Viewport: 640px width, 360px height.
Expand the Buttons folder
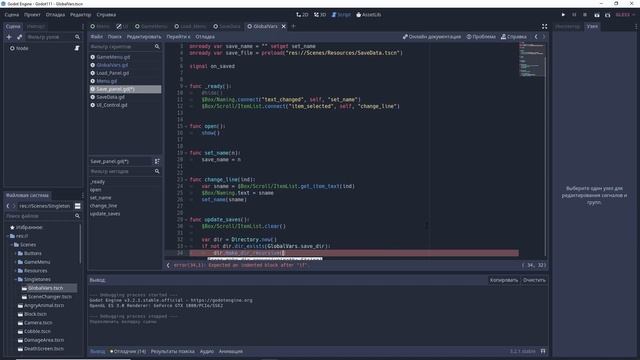16,253
